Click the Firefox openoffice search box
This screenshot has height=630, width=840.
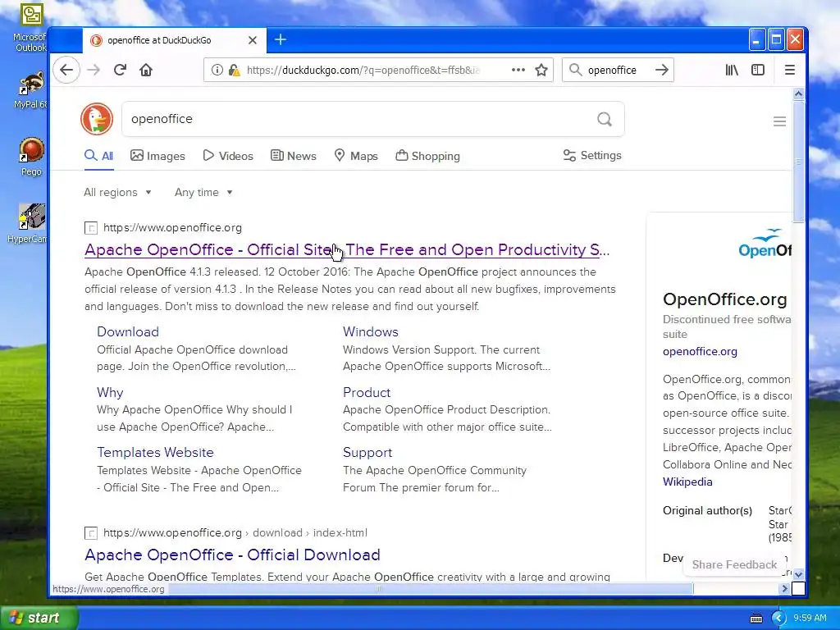tap(617, 70)
